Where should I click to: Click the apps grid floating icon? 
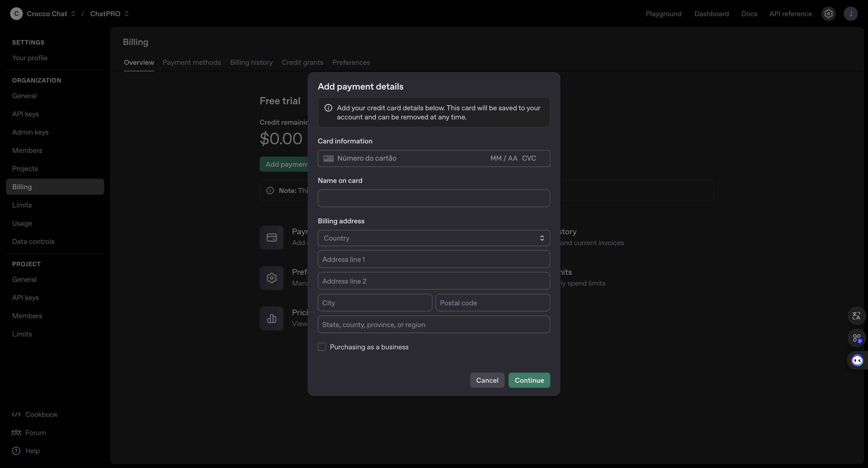[x=856, y=338]
